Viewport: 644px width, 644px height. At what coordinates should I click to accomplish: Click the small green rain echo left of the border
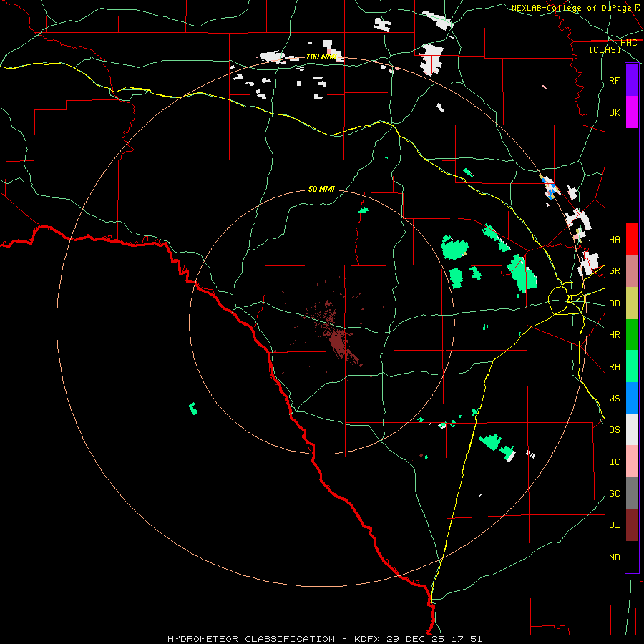pyautogui.click(x=193, y=409)
